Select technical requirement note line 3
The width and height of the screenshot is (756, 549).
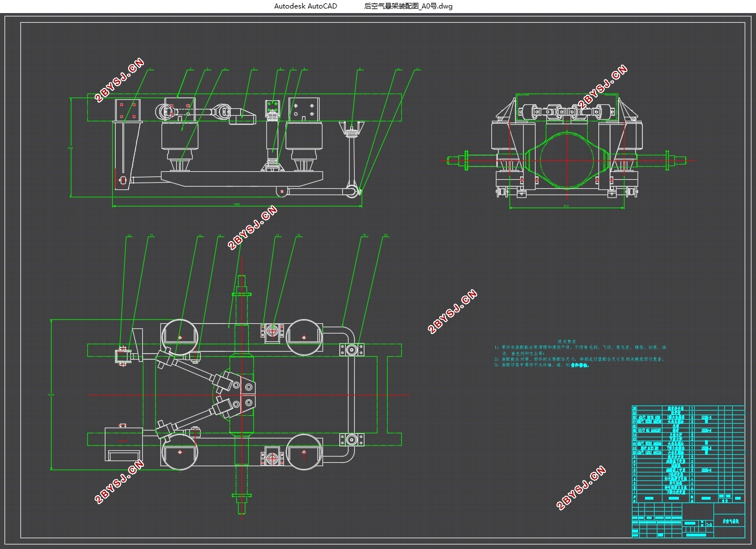542,365
